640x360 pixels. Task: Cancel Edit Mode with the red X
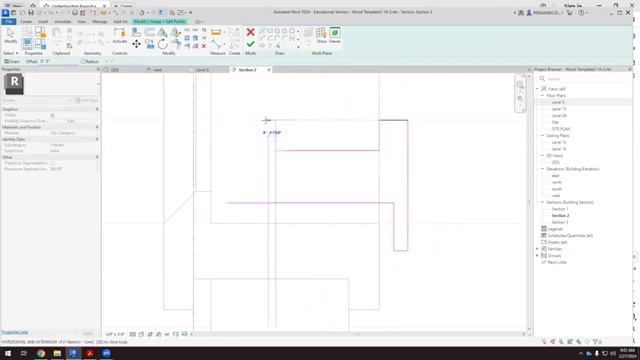click(x=250, y=32)
